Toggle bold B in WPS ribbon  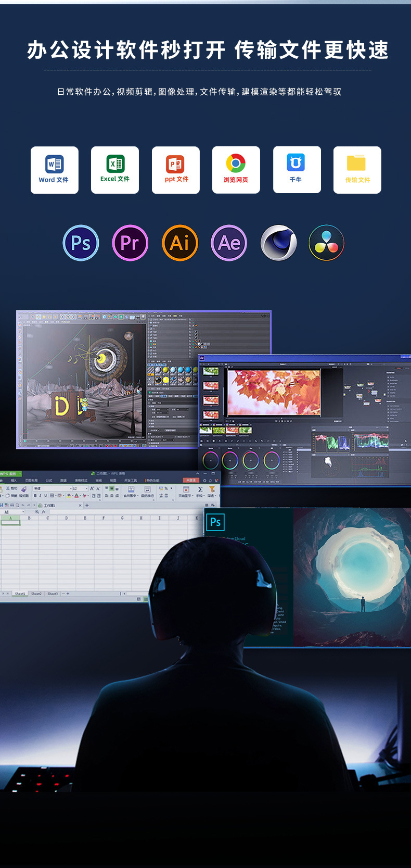(35, 496)
